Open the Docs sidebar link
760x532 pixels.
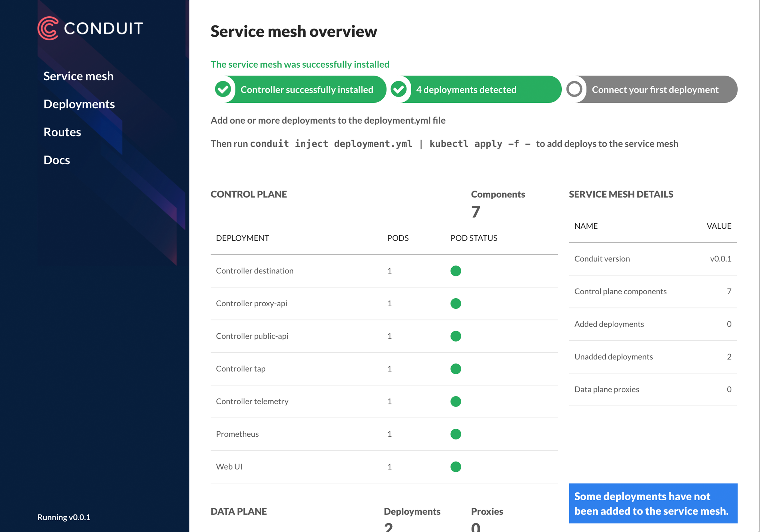[57, 160]
